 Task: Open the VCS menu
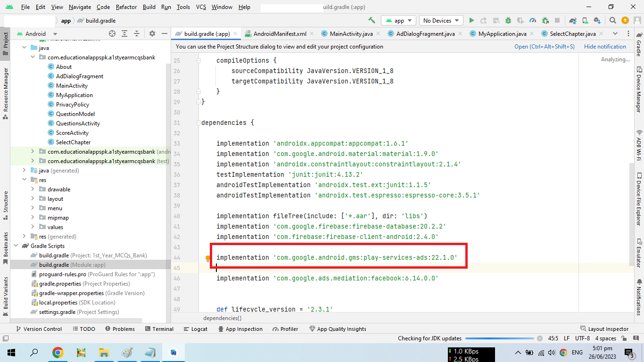(201, 7)
